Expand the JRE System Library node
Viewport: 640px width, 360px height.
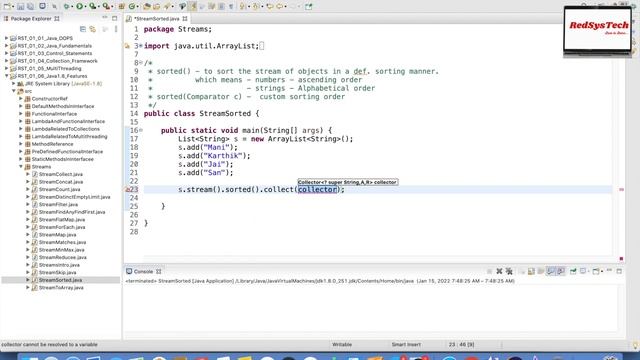click(x=13, y=83)
